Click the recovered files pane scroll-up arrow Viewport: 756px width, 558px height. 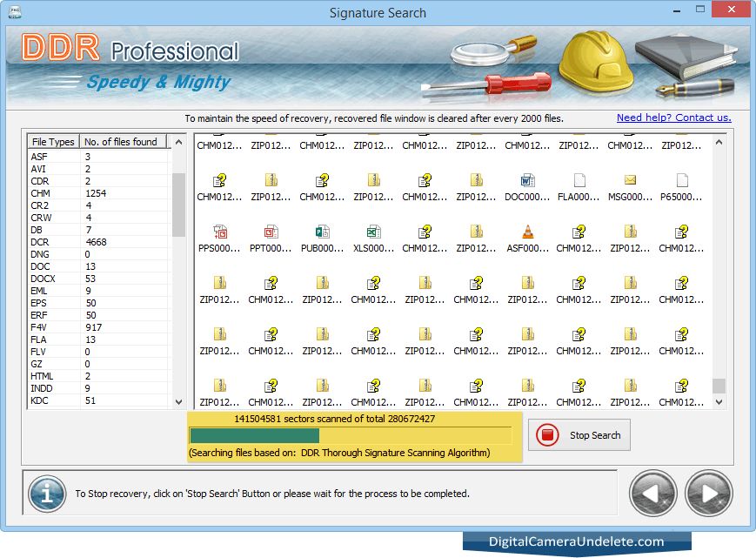[x=719, y=142]
